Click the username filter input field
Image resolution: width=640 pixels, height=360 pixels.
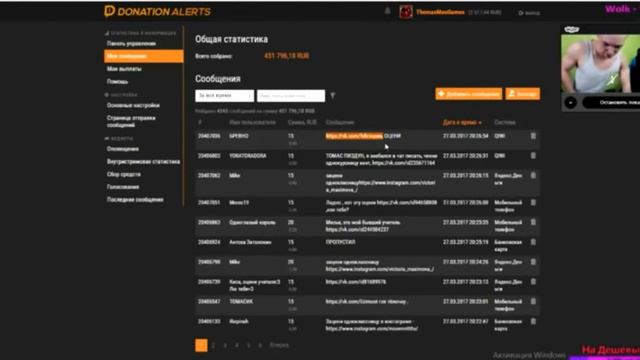click(x=291, y=96)
